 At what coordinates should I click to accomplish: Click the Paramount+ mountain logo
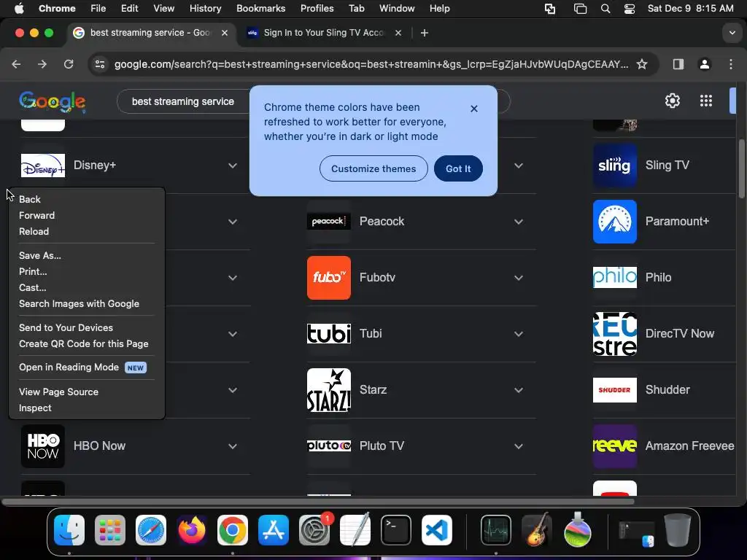pos(614,222)
